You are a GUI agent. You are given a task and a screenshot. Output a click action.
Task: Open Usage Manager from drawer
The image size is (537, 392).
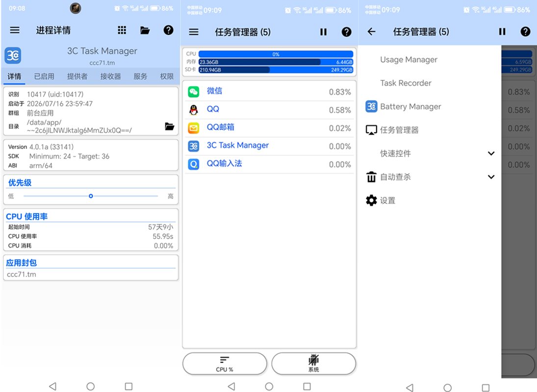click(409, 59)
